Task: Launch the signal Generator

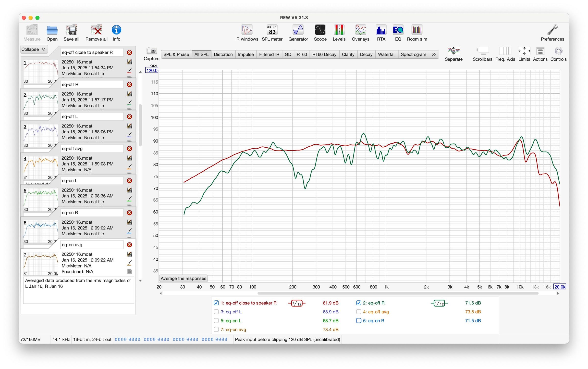Action: pyautogui.click(x=298, y=30)
